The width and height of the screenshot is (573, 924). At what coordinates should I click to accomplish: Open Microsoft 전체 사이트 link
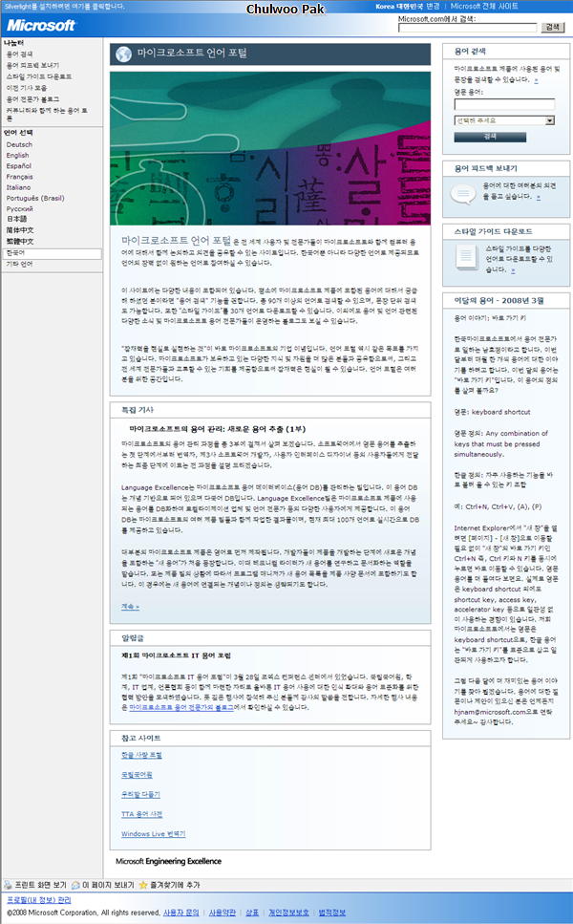click(x=484, y=6)
